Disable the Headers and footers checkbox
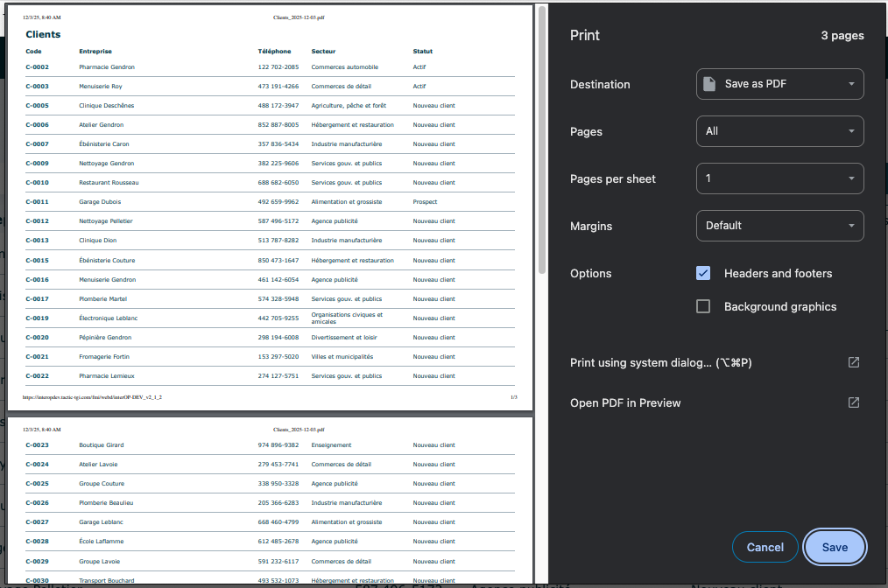 point(703,273)
